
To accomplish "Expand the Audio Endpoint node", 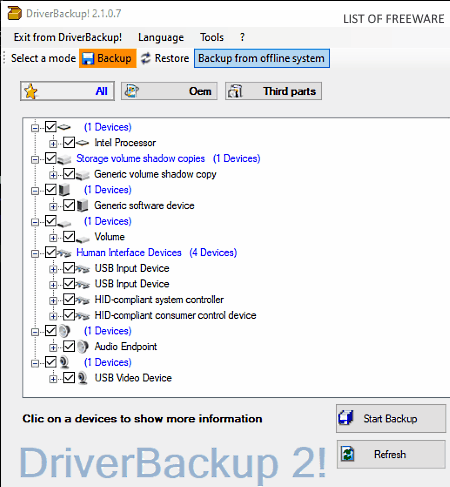I will 53,347.
